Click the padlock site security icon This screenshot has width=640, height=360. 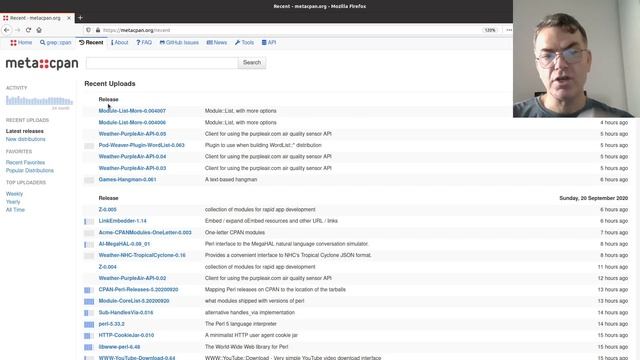tap(98, 30)
